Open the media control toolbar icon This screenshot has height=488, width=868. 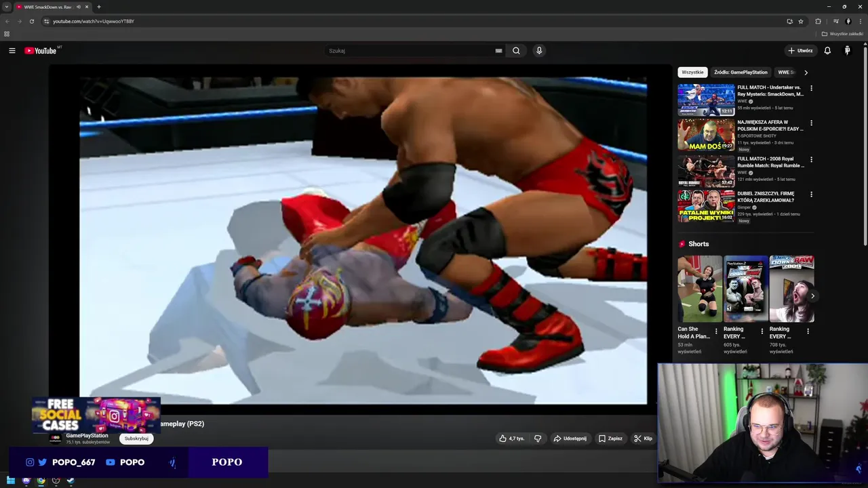click(835, 21)
